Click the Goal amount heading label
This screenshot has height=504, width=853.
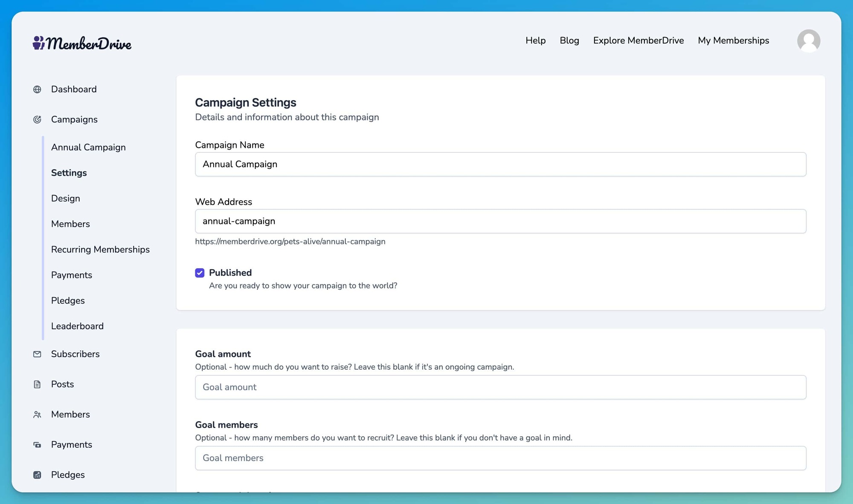(223, 354)
